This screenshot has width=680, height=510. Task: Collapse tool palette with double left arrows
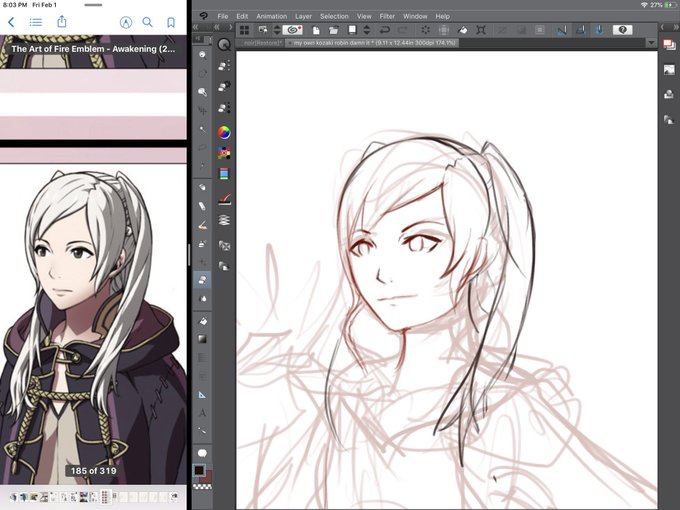pyautogui.click(x=196, y=27)
